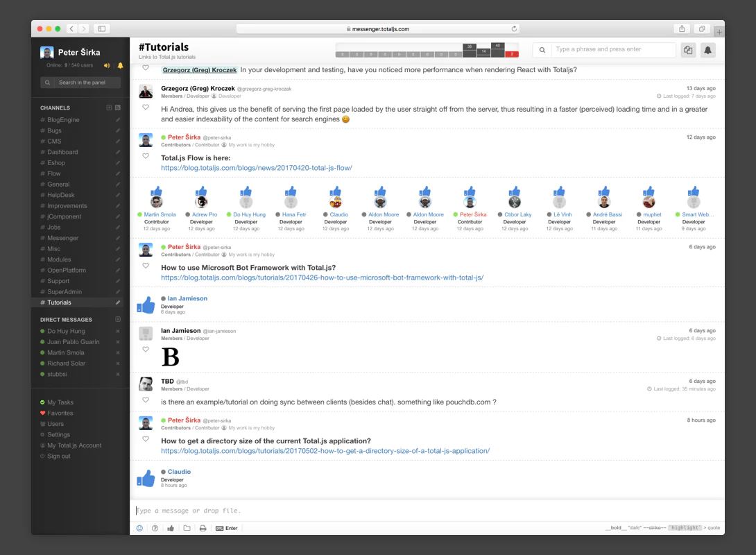Edit the Tutorials channel pencil icon

[118, 302]
